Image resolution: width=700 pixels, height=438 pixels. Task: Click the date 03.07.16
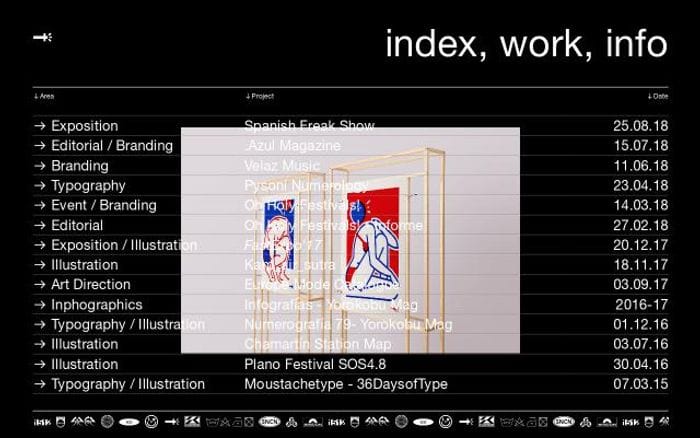(641, 344)
